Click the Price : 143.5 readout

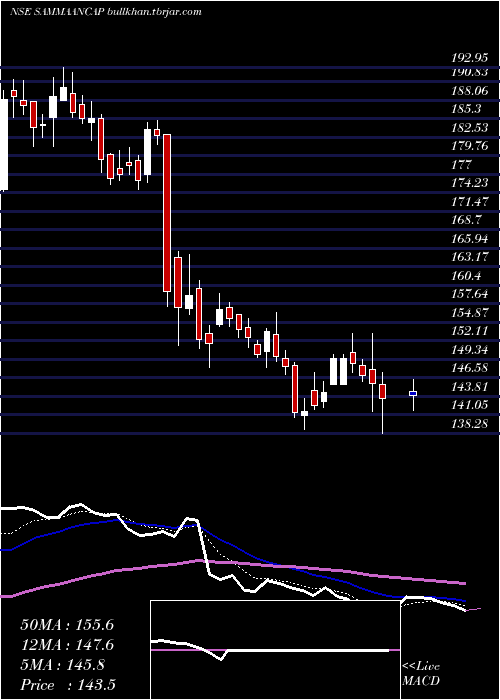tap(68, 685)
